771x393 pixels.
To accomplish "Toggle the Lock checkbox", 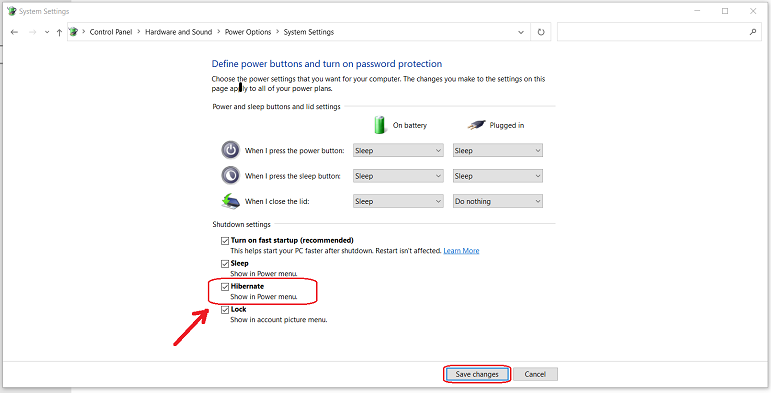I will point(225,310).
